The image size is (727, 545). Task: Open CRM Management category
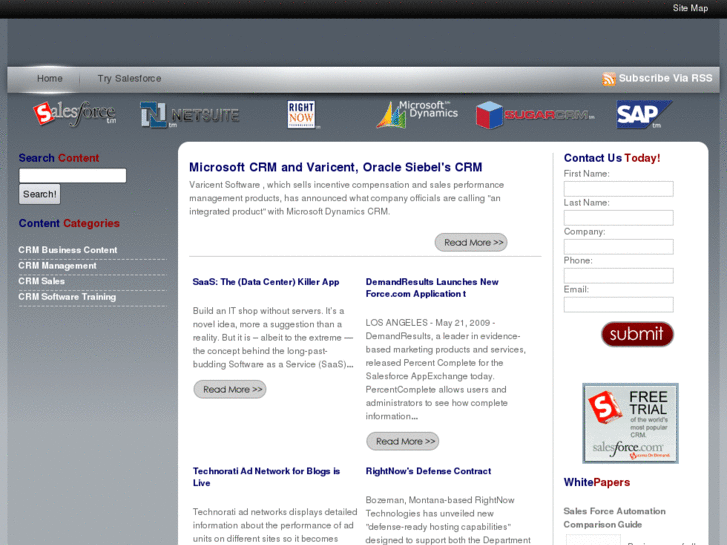coord(57,266)
